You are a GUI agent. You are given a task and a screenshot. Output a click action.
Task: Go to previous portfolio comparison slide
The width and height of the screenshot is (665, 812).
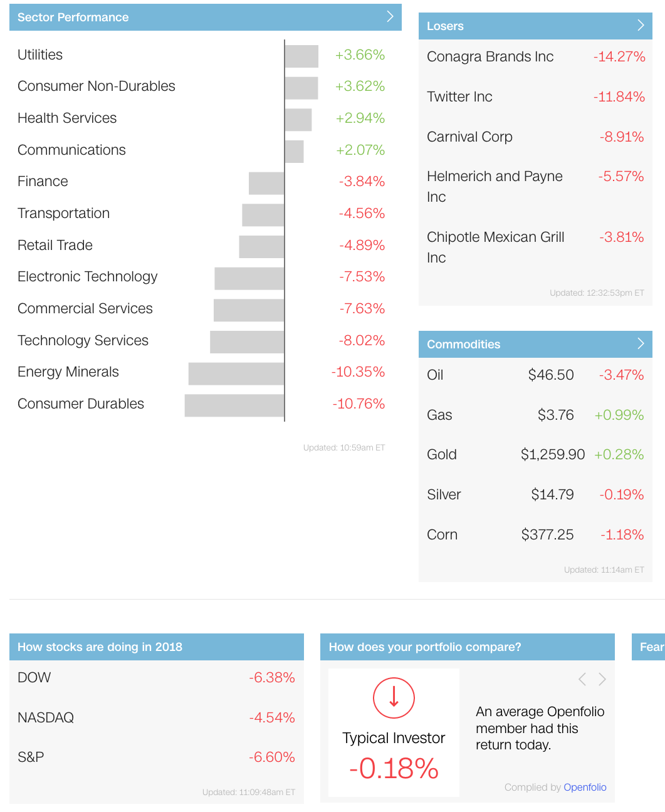click(x=582, y=679)
